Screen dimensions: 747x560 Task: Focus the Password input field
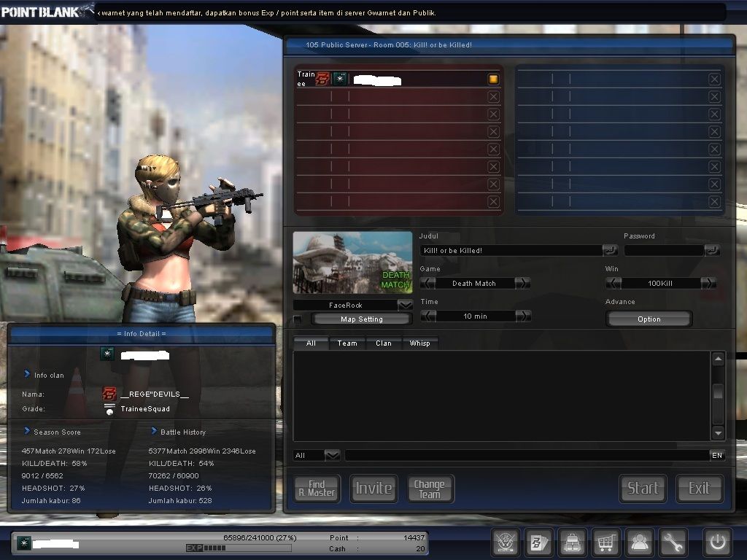pyautogui.click(x=665, y=251)
